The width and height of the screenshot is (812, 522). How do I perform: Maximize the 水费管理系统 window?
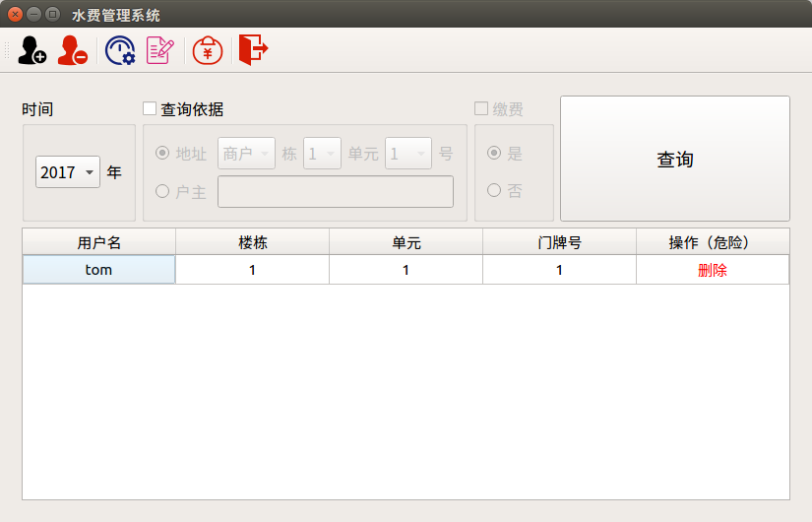(x=52, y=15)
